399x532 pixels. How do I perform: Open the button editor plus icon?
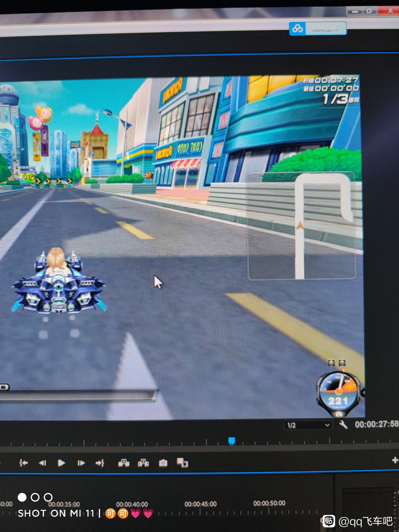(x=395, y=460)
